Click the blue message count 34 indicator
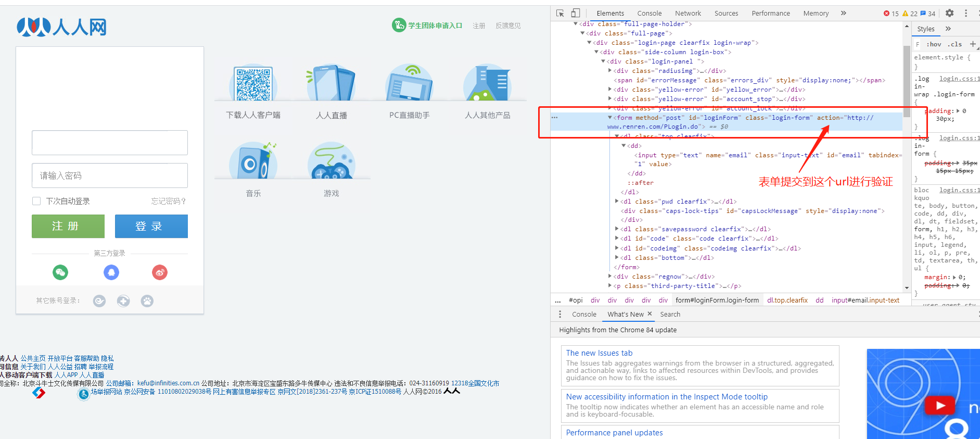This screenshot has height=439, width=980. pos(928,14)
